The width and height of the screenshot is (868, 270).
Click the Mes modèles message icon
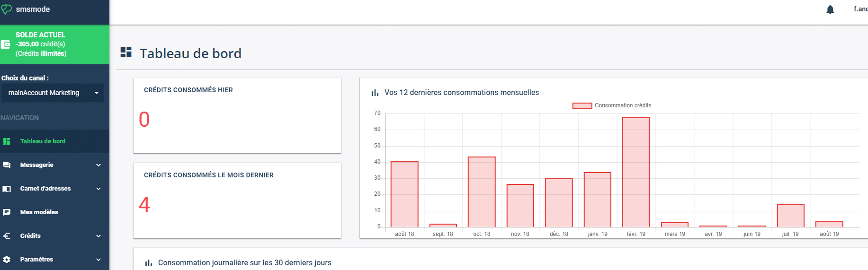[x=7, y=212]
